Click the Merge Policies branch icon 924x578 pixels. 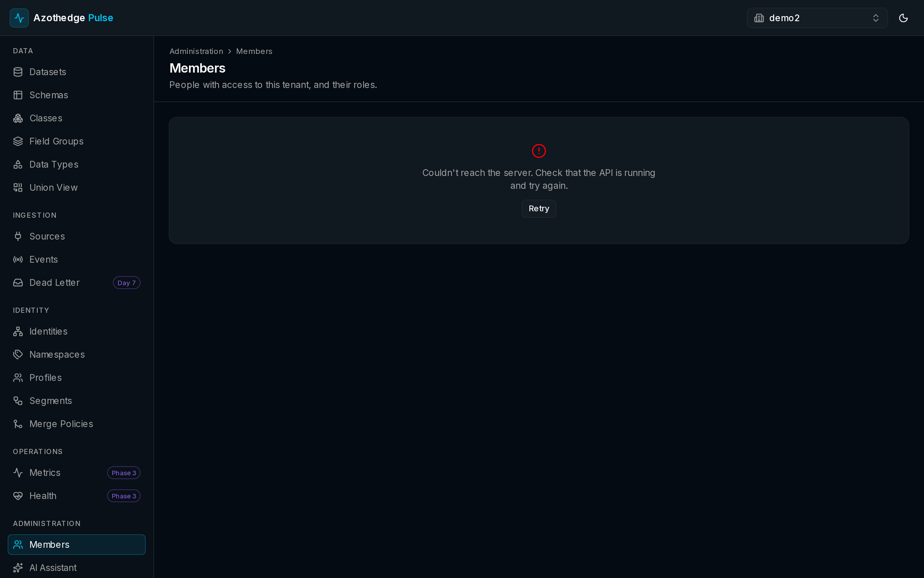[x=18, y=424]
